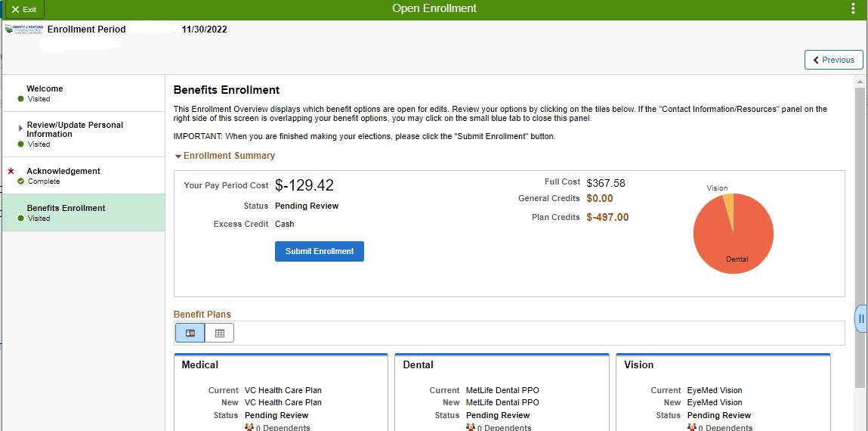Click the Complete checkmark under Acknowledgement
Screen dimensions: 868x431
[21, 181]
